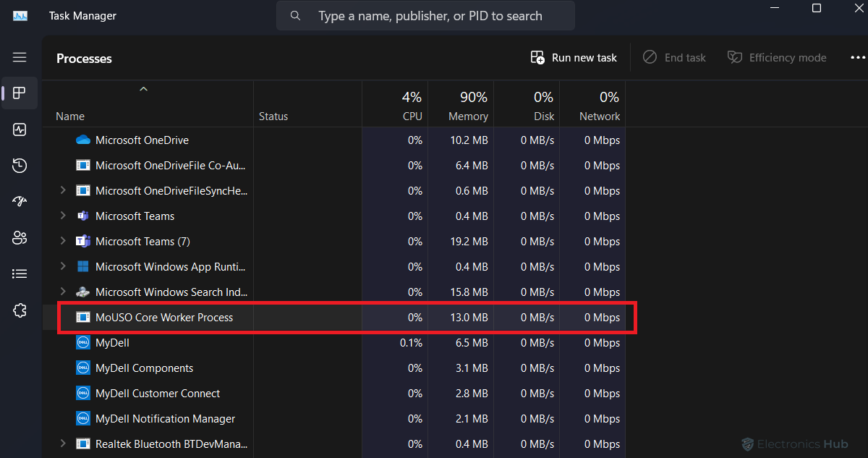Click the End task button
This screenshot has width=868, height=458.
coord(674,57)
